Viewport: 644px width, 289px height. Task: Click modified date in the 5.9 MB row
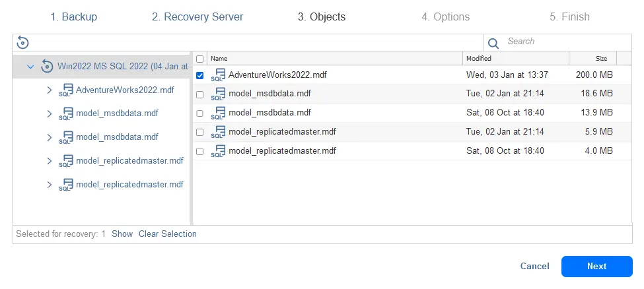(505, 132)
